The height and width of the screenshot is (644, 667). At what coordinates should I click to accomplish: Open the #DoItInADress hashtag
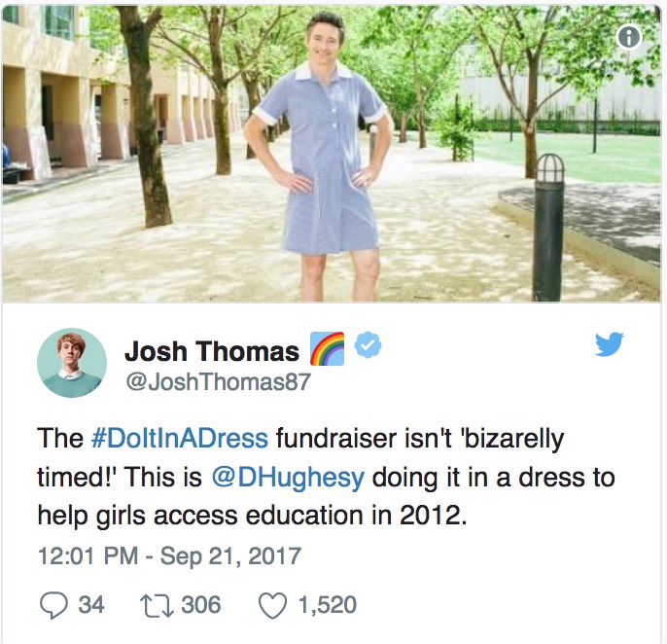click(x=180, y=438)
